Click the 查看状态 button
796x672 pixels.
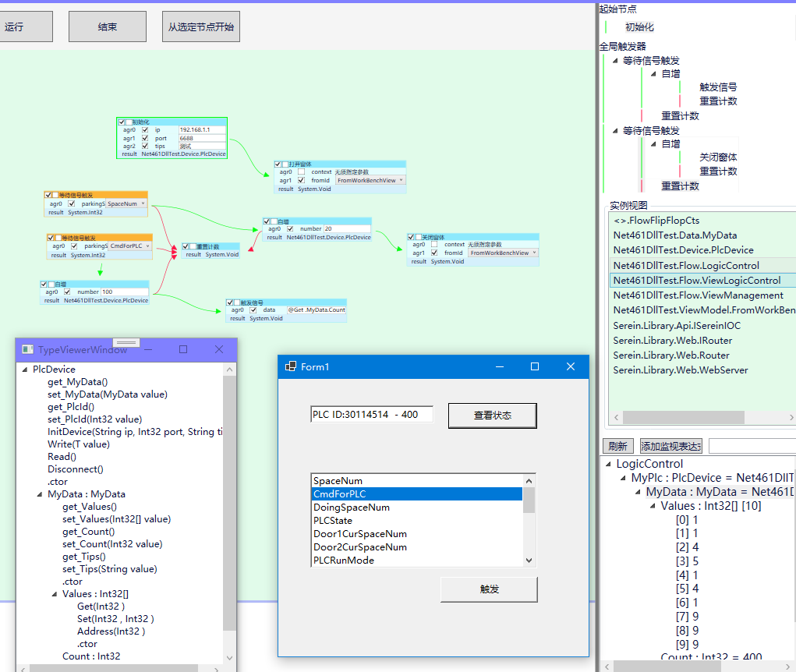(493, 416)
